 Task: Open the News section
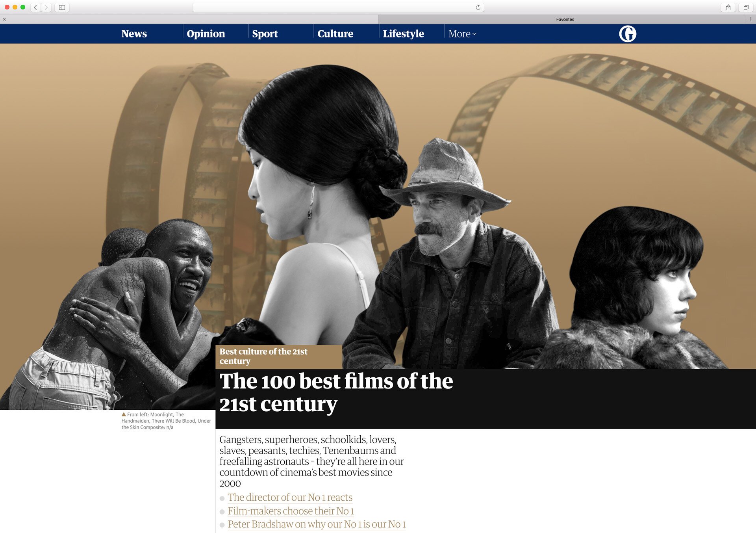[x=134, y=34]
